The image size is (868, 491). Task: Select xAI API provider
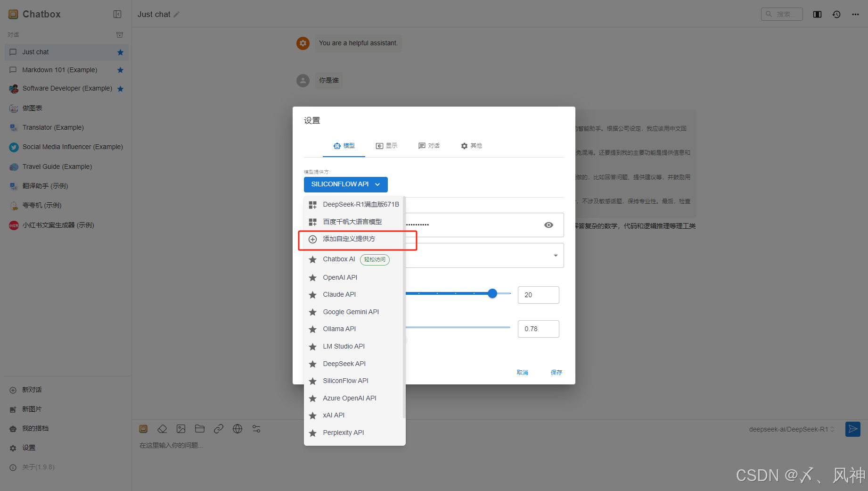pos(354,415)
